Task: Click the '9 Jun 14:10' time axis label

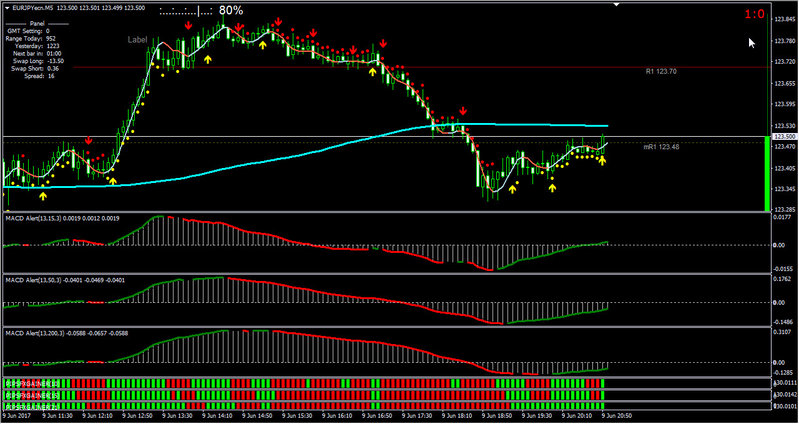Action: pyautogui.click(x=217, y=416)
